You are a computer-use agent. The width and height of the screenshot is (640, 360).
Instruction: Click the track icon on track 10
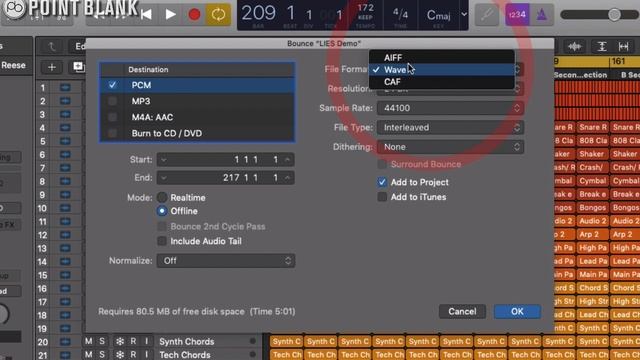pyautogui.click(x=65, y=208)
